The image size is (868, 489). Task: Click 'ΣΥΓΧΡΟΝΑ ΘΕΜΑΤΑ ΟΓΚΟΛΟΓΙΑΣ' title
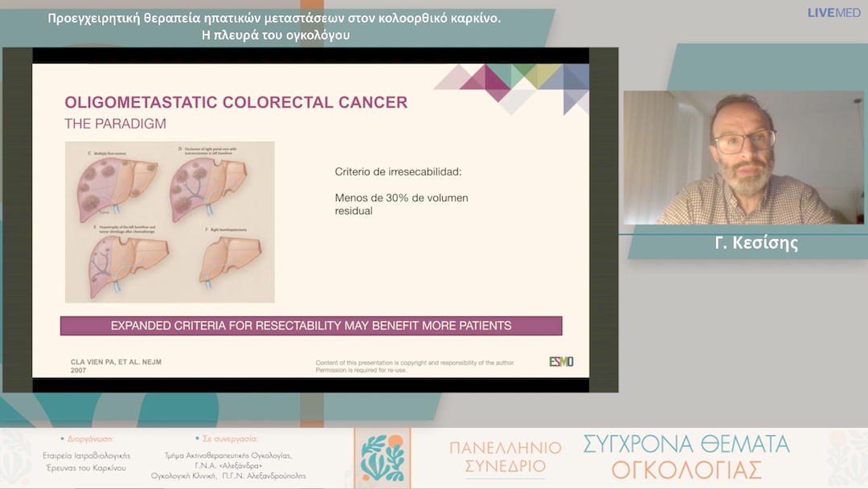coord(687,457)
